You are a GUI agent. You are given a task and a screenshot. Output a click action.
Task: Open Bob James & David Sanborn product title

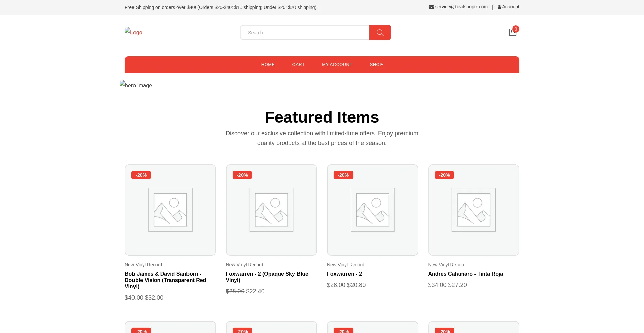[x=165, y=280]
